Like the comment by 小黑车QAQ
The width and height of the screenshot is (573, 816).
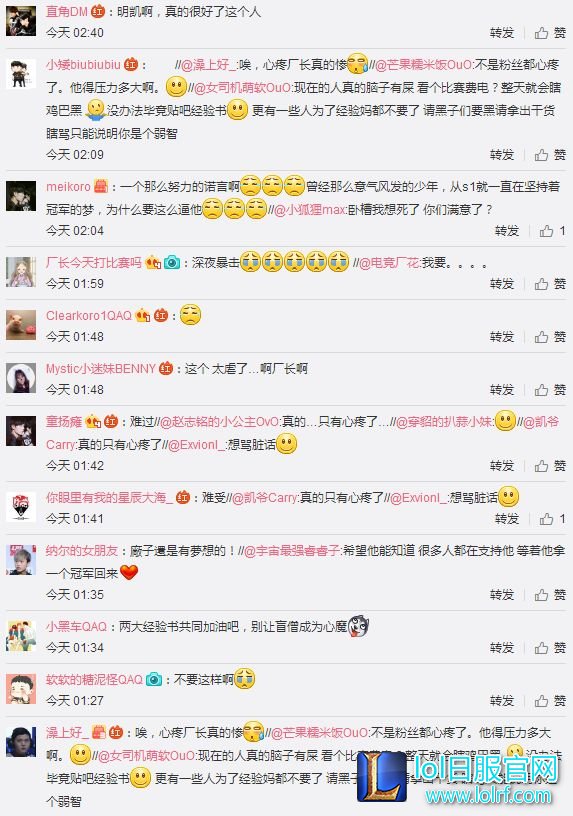click(x=550, y=647)
